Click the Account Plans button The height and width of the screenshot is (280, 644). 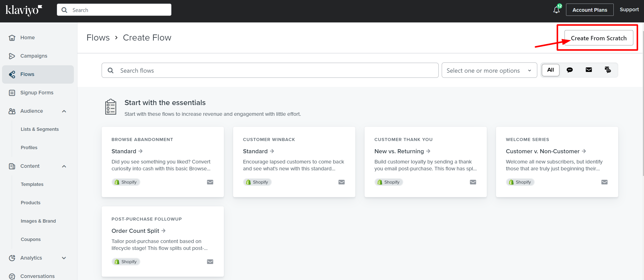click(x=589, y=10)
